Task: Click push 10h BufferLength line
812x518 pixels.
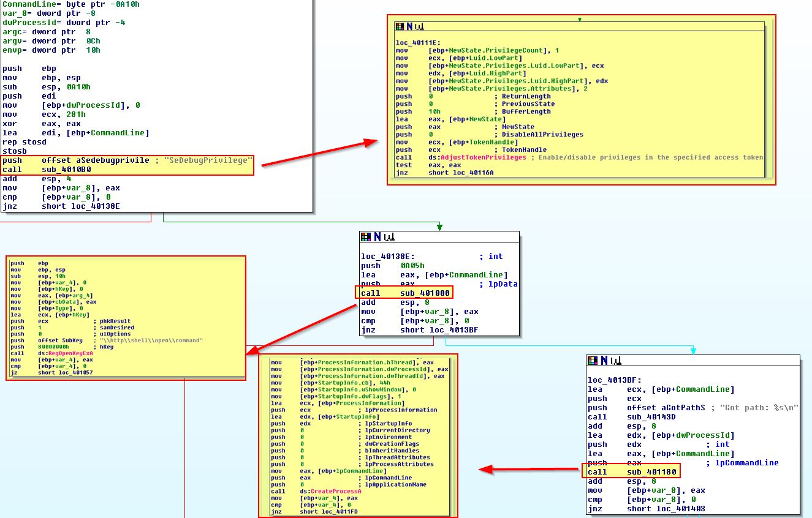Action: pos(473,111)
